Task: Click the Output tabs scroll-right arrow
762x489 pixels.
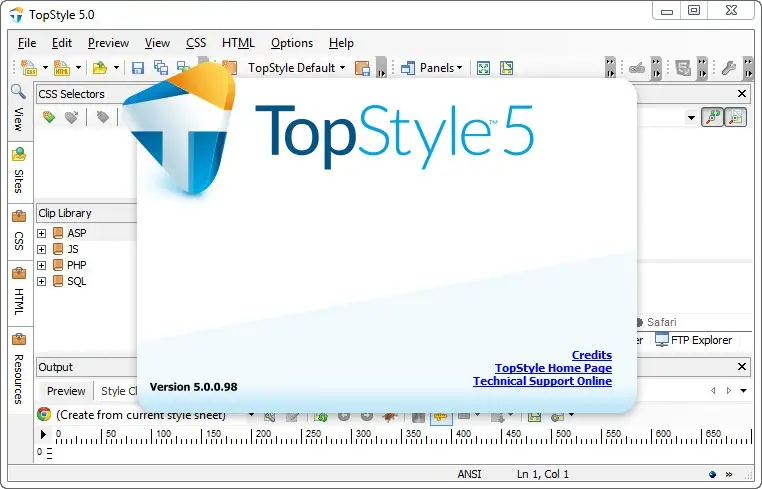Action: click(728, 391)
